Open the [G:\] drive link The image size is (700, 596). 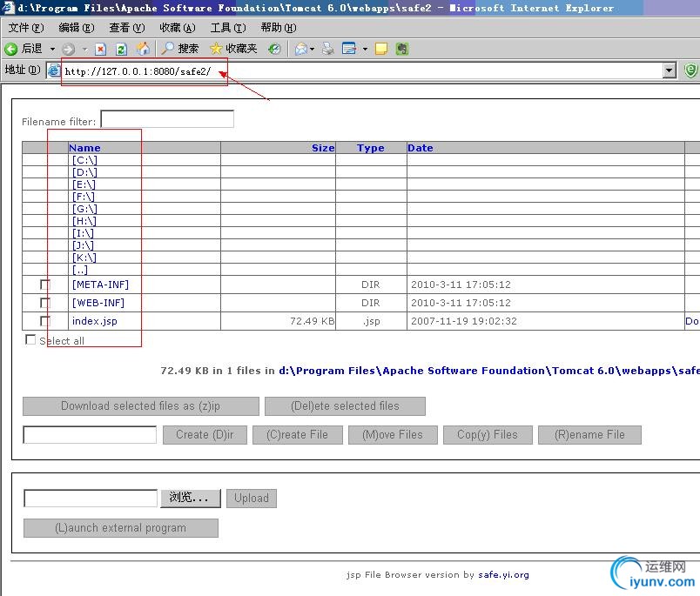pyautogui.click(x=84, y=209)
